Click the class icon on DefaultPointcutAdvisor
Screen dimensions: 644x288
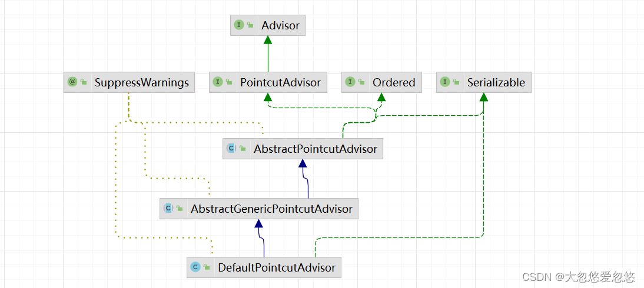pyautogui.click(x=195, y=267)
